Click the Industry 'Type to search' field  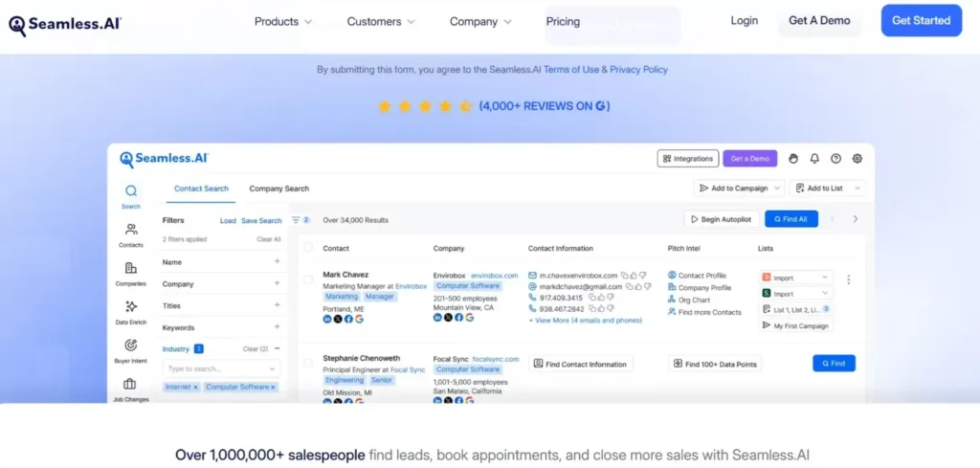(x=221, y=368)
